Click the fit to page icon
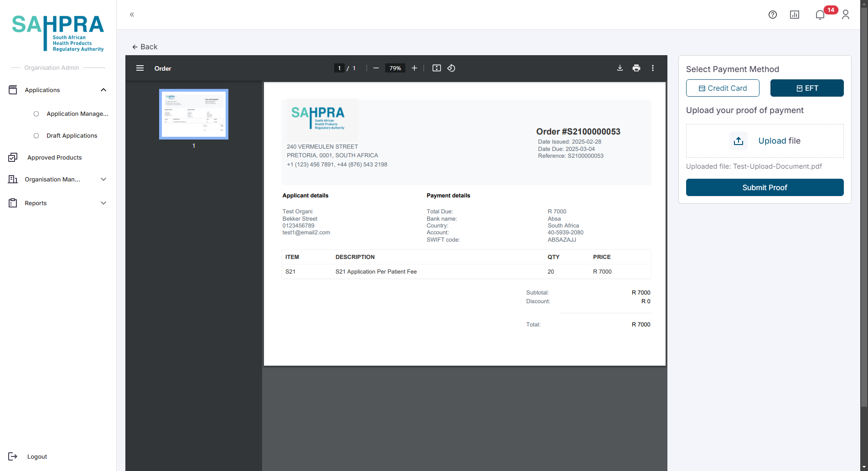This screenshot has height=471, width=868. 436,68
